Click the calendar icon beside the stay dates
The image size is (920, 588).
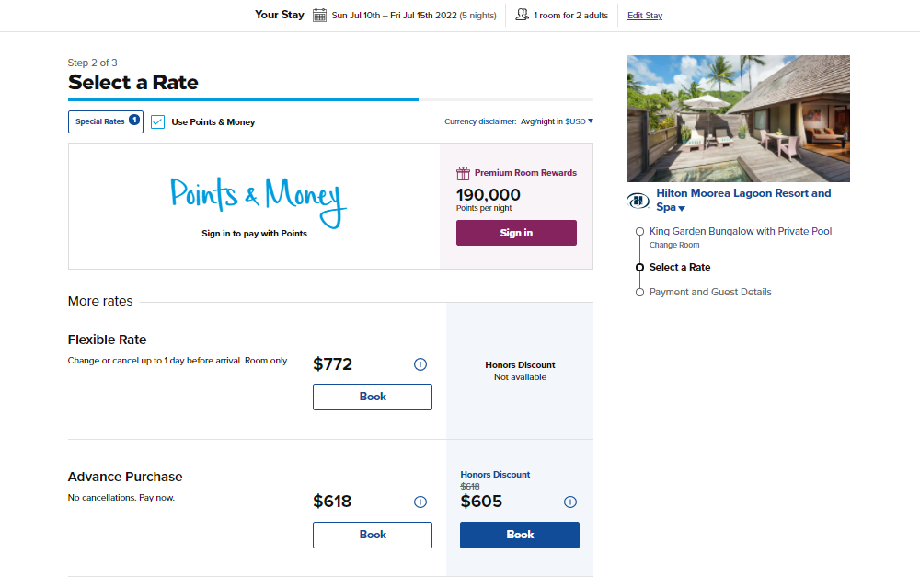[319, 15]
